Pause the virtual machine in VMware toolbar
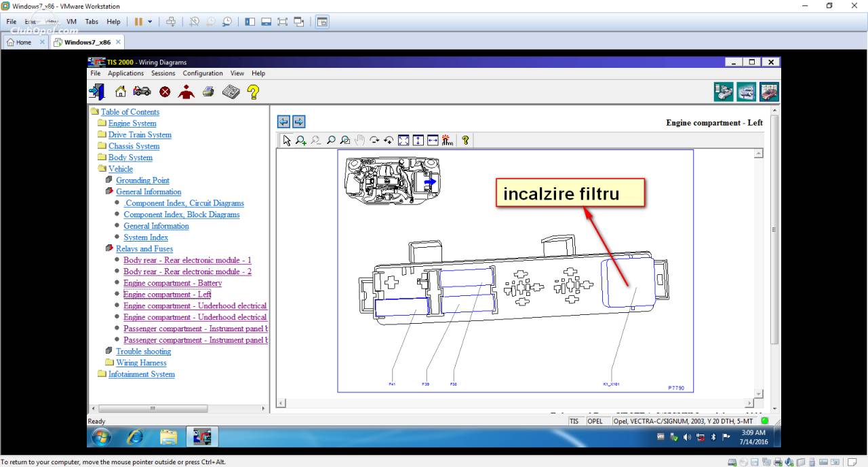 [x=138, y=22]
